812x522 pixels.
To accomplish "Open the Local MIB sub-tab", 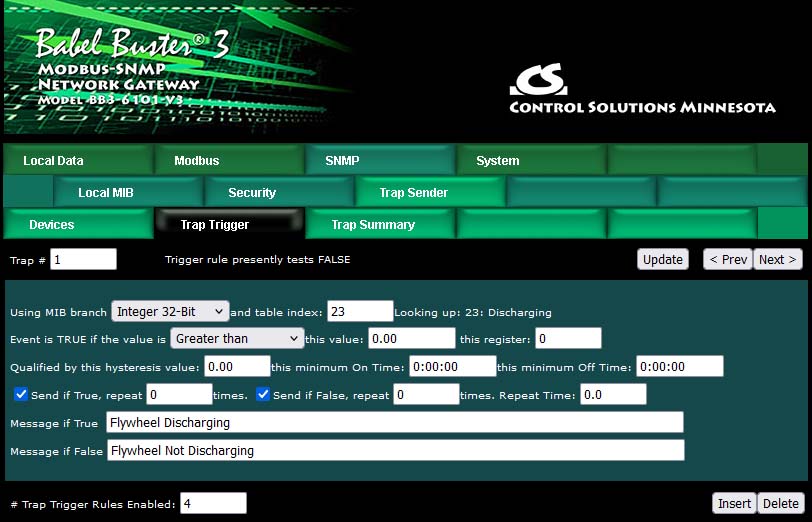I will point(106,192).
